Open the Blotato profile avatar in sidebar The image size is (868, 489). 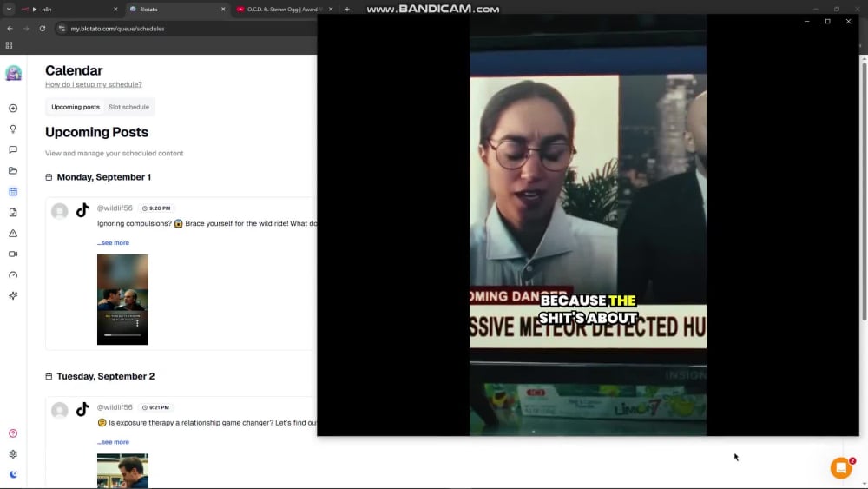pos(13,73)
